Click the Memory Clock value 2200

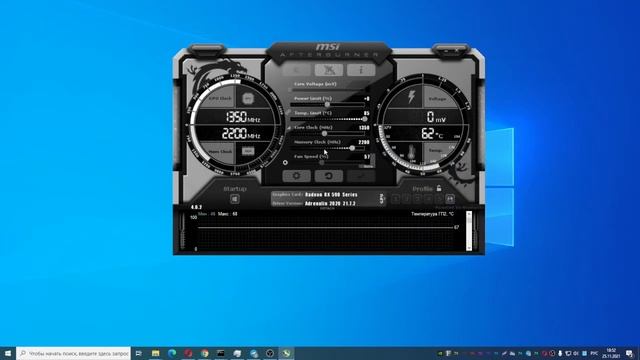point(364,142)
